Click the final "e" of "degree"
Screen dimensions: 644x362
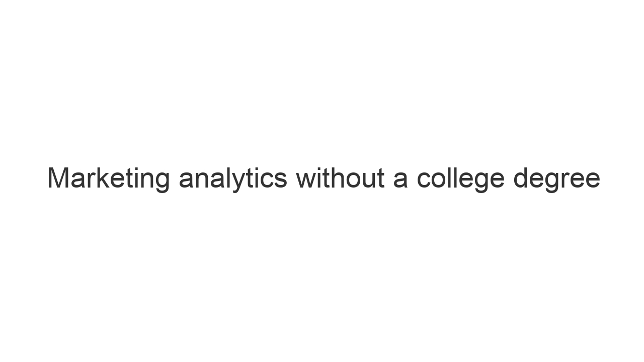[593, 179]
